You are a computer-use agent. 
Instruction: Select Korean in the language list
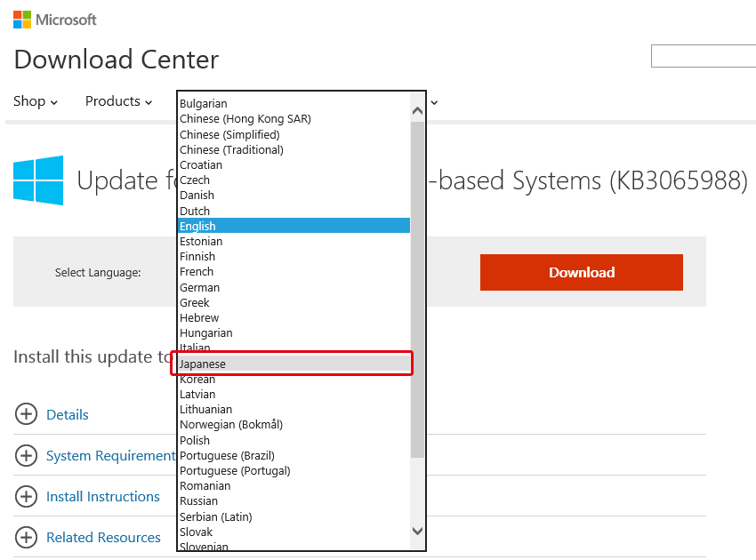tap(294, 380)
